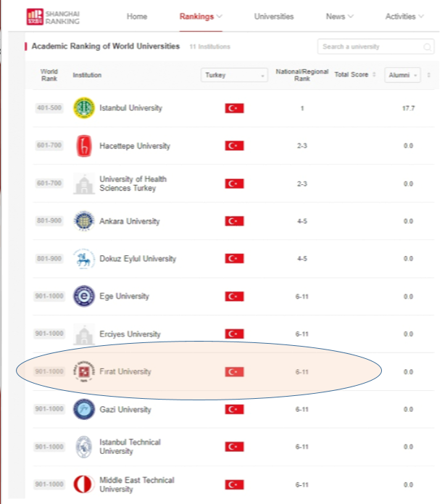Click Turkey flag in Istanbul University row
This screenshot has height=504, width=445.
coord(234,108)
